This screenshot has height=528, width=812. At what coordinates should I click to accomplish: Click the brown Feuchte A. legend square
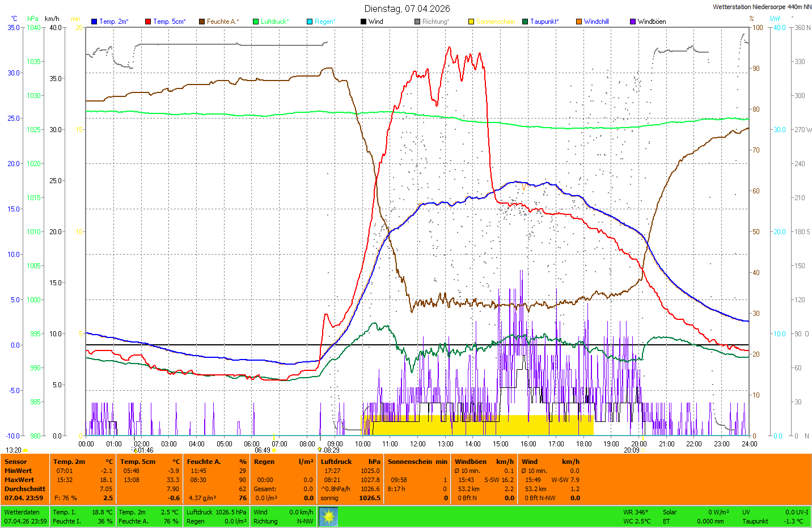tap(202, 22)
